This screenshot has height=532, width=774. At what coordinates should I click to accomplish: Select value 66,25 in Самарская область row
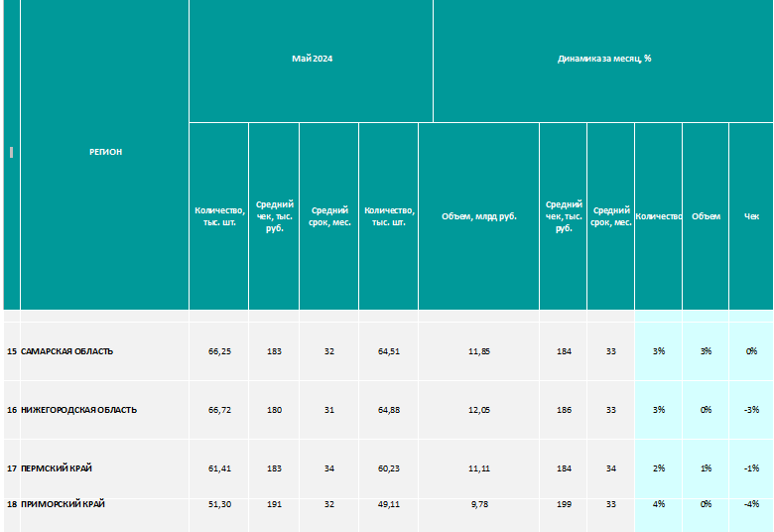(x=219, y=351)
